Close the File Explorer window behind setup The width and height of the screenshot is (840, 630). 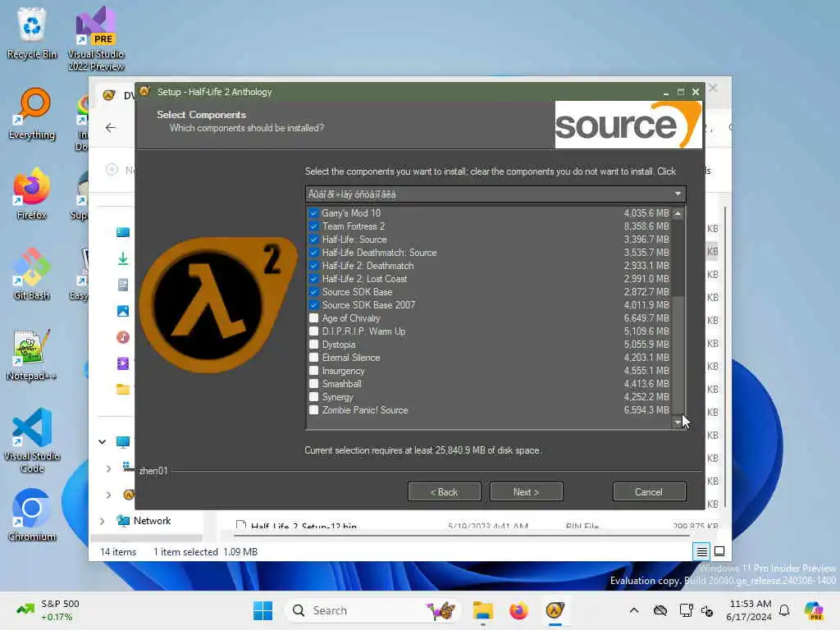pyautogui.click(x=713, y=88)
